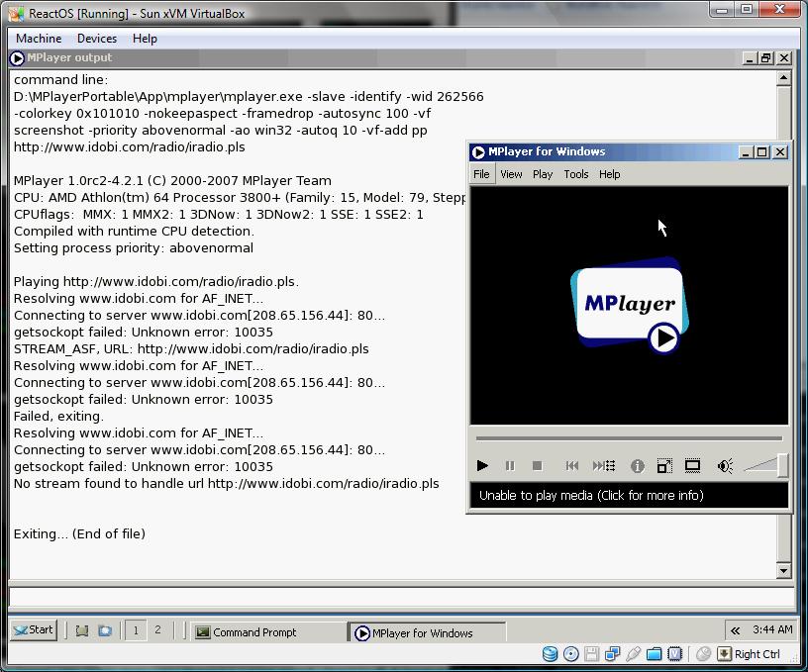This screenshot has width=808, height=672.
Task: Click the playback seek bar
Action: pos(629,437)
